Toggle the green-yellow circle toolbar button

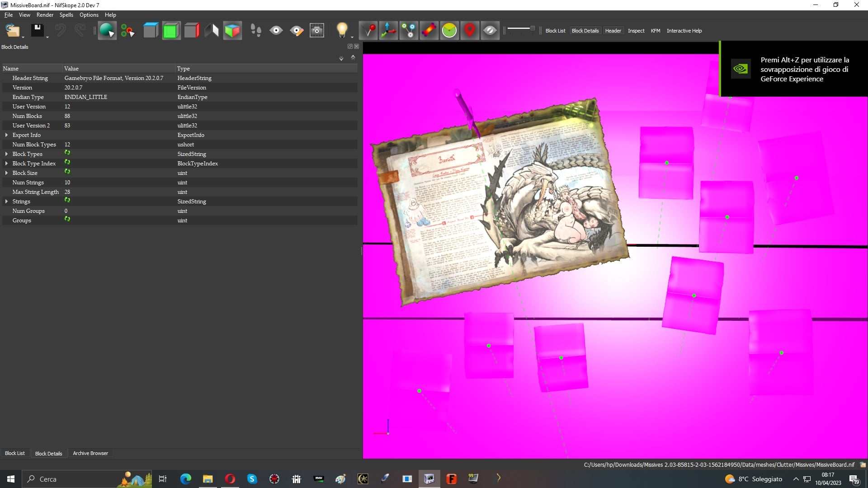point(449,31)
